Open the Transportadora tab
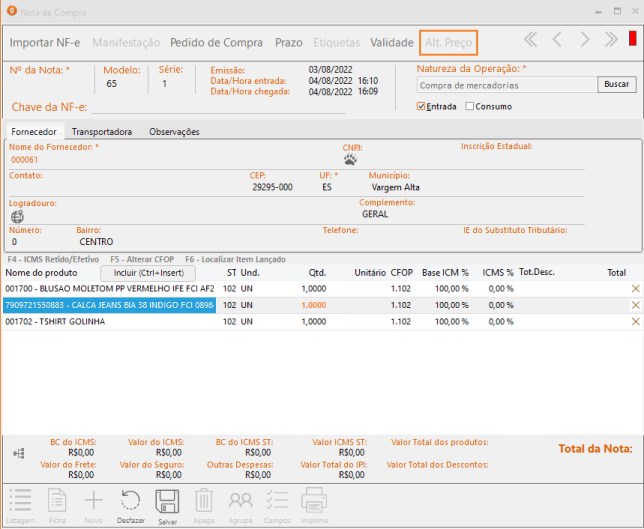This screenshot has height=529, width=644. 101,131
